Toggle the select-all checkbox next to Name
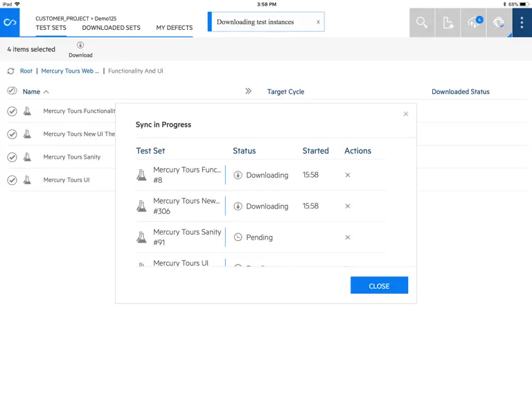 click(x=12, y=91)
